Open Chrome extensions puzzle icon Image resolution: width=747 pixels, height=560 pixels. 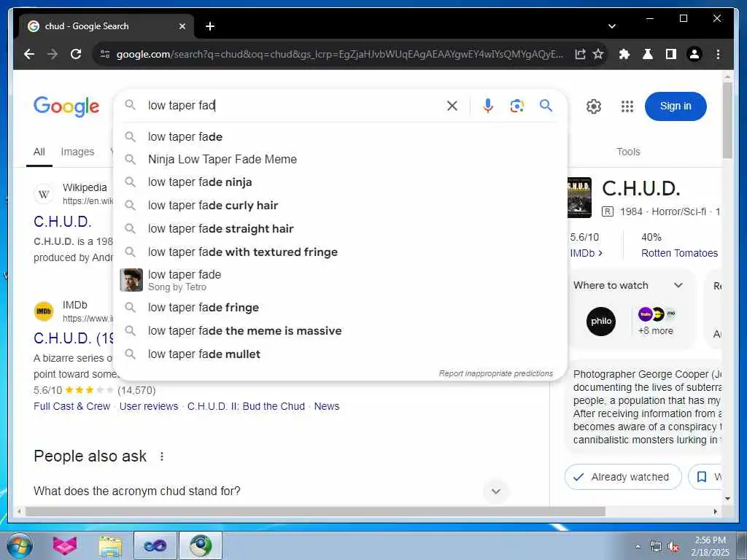click(624, 54)
